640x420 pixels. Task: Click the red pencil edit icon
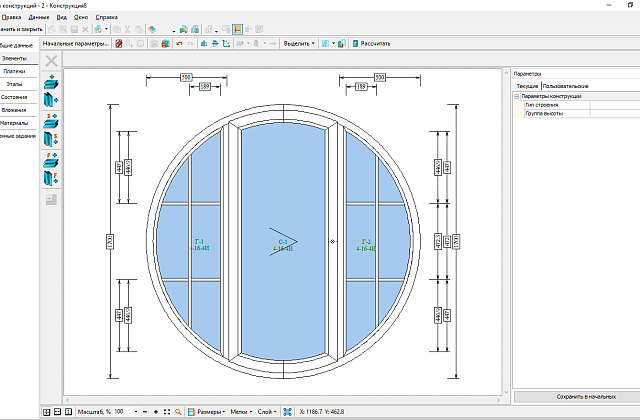point(118,44)
